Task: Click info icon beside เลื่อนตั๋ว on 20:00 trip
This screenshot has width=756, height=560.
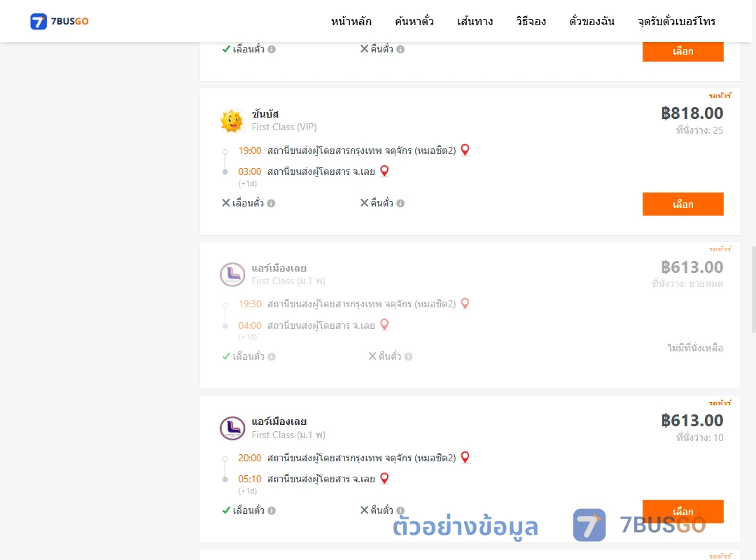Action: click(x=272, y=510)
